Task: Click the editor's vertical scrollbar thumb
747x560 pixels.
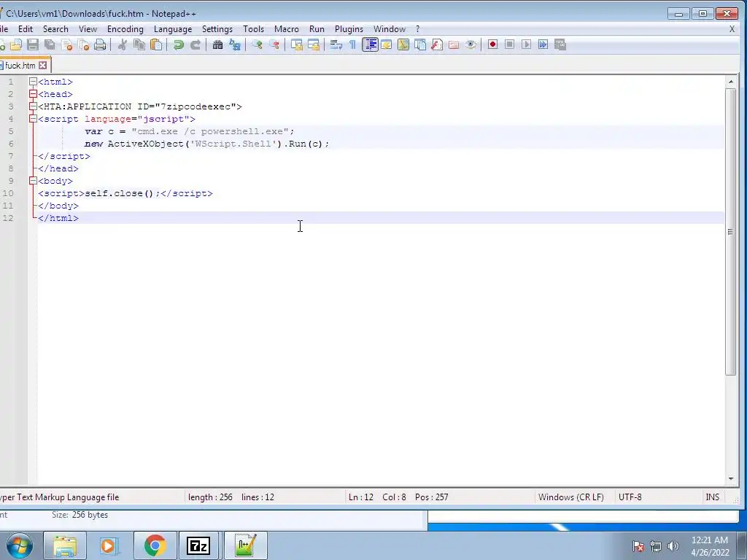Action: tap(731, 232)
